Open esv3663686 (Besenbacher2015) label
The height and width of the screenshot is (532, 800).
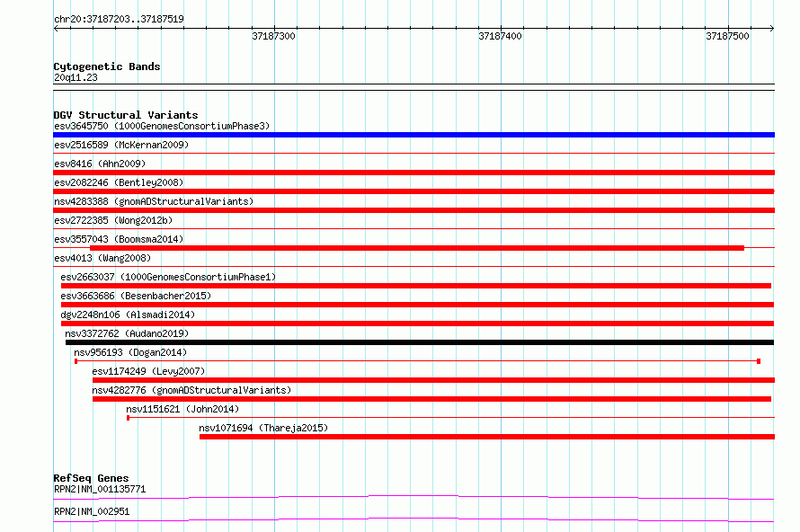[x=136, y=296]
